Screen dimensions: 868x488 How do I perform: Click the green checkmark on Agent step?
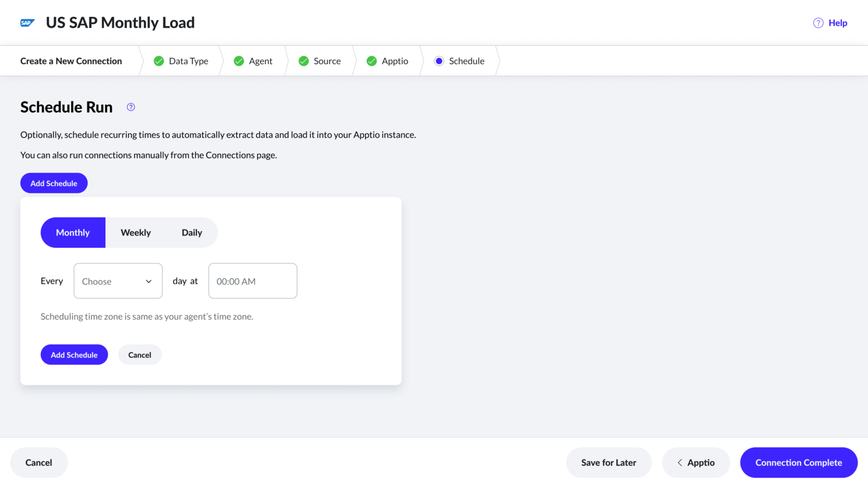tap(238, 60)
